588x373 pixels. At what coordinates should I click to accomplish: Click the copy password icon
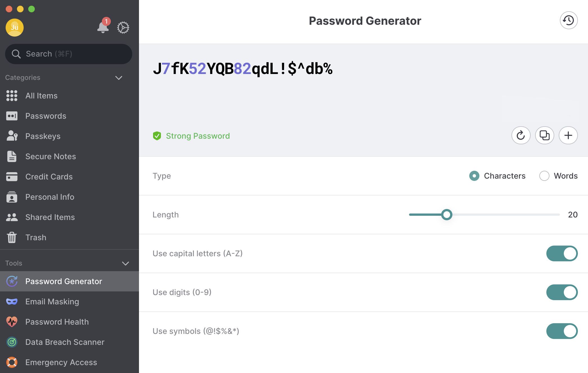pos(544,135)
